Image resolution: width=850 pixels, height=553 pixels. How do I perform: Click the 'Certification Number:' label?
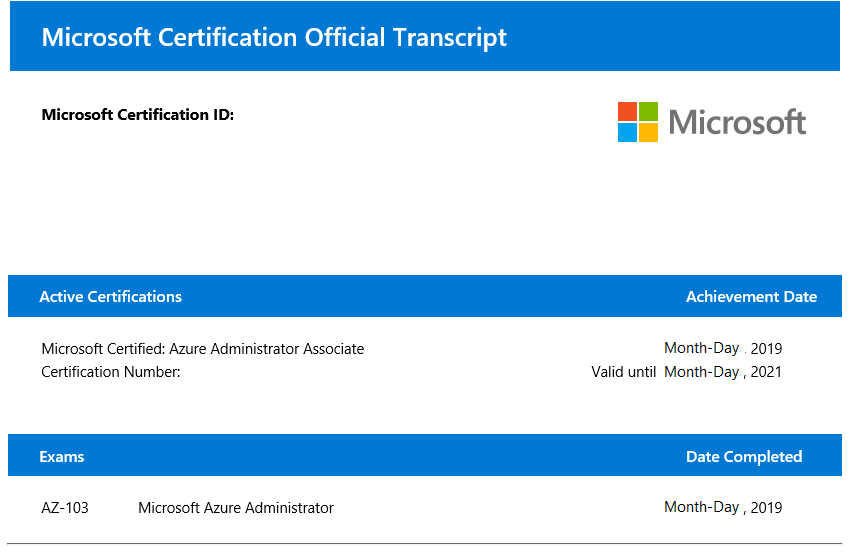(111, 372)
